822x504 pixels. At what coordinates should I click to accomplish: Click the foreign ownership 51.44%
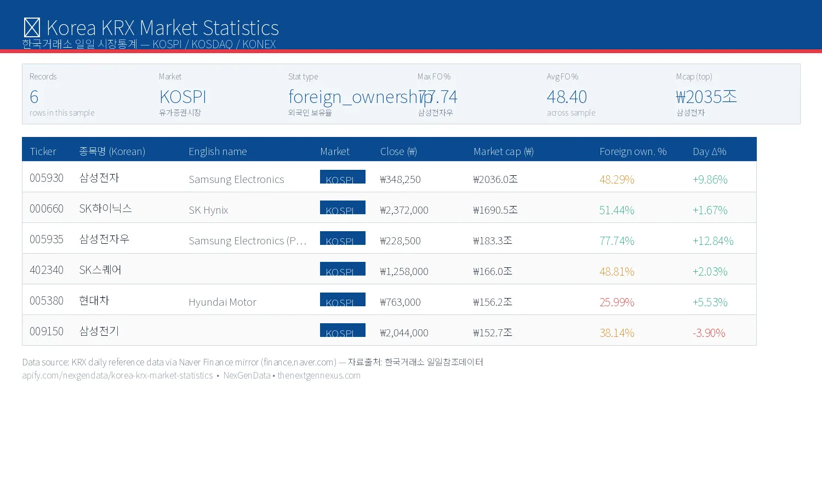pyautogui.click(x=617, y=210)
